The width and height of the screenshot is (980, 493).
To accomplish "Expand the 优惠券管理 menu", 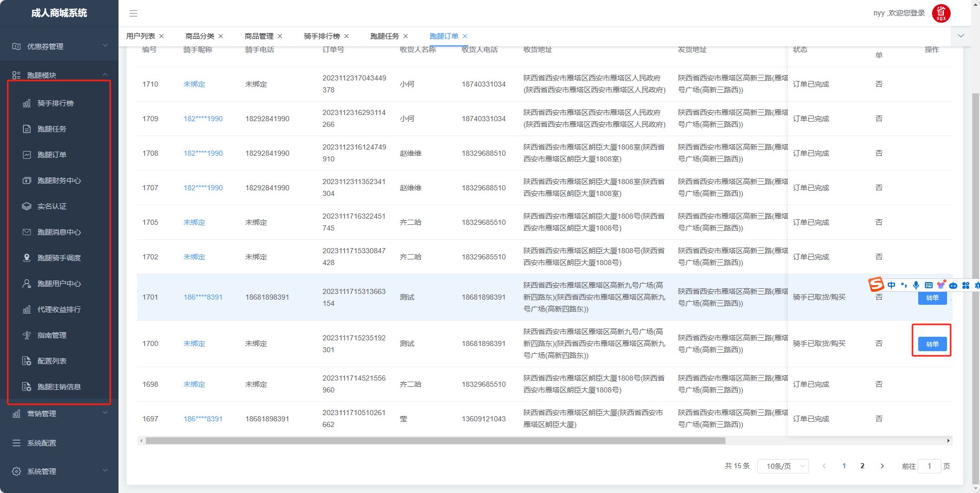I will coord(59,46).
